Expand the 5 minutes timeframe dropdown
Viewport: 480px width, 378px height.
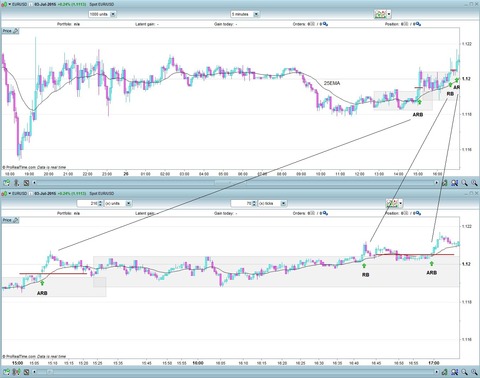coord(256,14)
